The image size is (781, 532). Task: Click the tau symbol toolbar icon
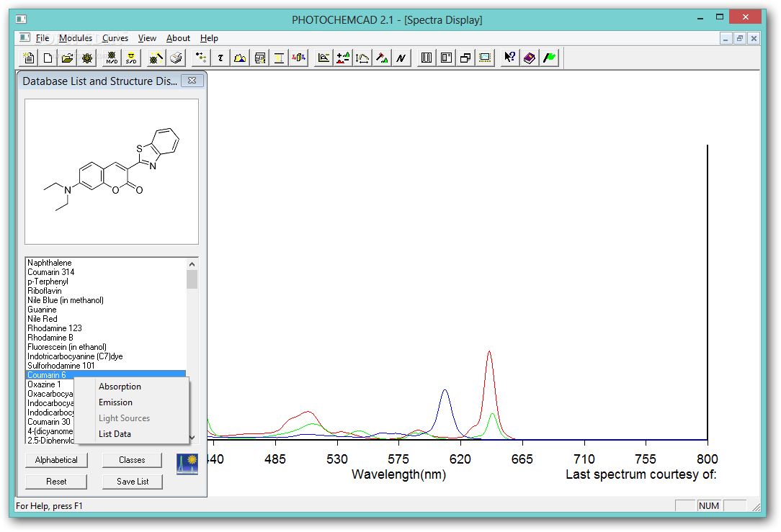click(x=220, y=58)
